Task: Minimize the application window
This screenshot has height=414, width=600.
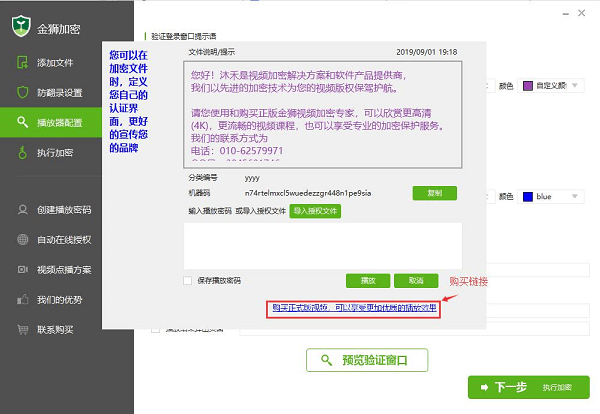Action: point(566,14)
